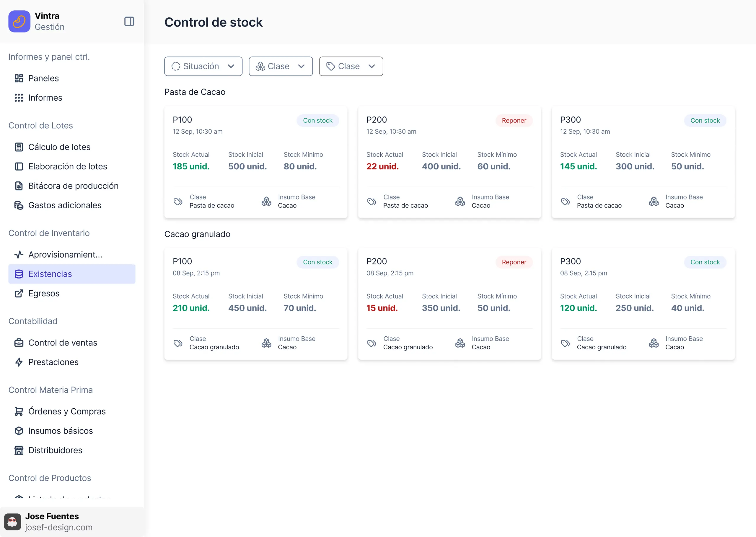Open the Clase dropdown with cubes icon
This screenshot has width=756, height=537.
point(281,66)
